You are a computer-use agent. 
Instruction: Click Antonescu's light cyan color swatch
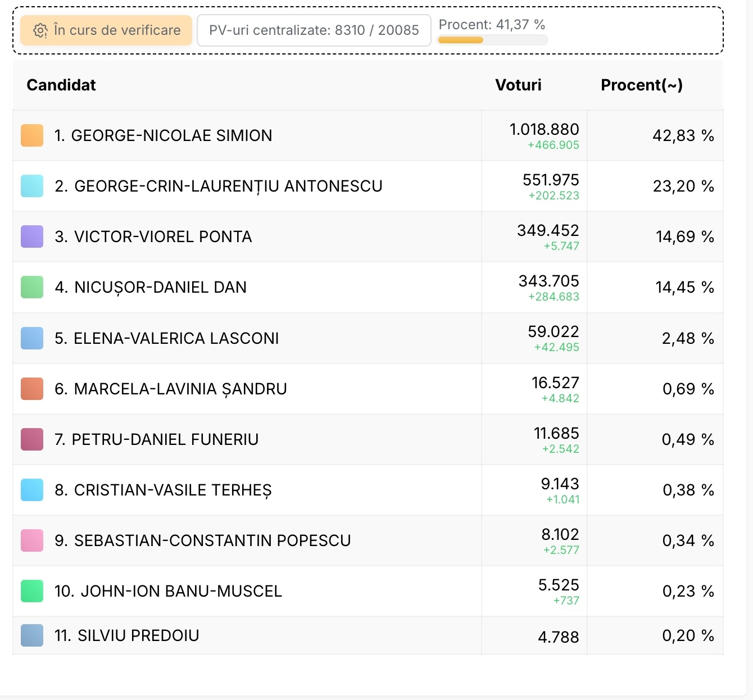click(x=32, y=186)
